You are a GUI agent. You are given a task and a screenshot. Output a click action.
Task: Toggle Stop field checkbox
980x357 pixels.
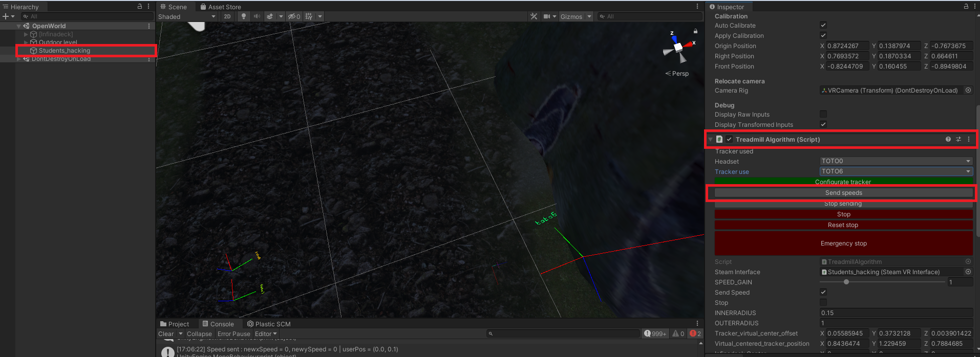tap(823, 302)
